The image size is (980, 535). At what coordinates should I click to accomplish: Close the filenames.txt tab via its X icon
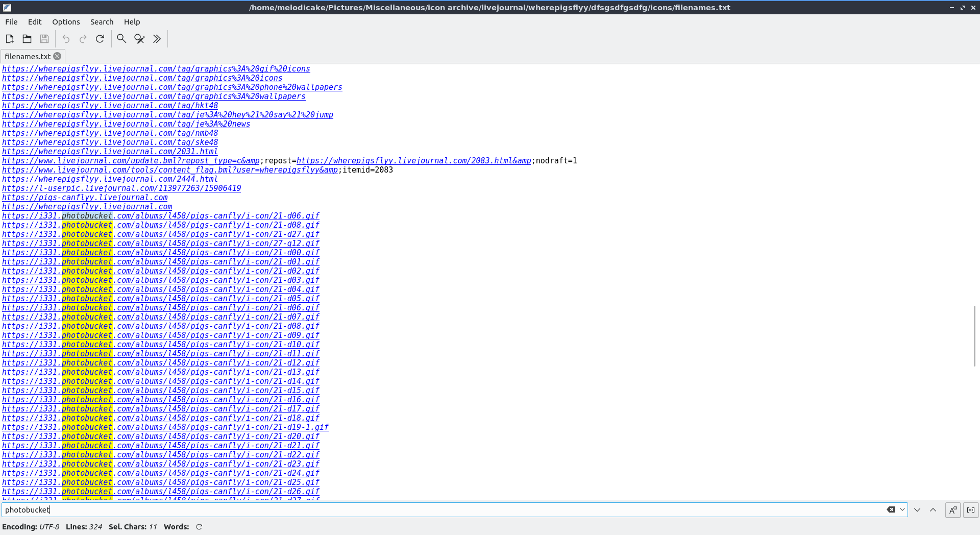[57, 56]
